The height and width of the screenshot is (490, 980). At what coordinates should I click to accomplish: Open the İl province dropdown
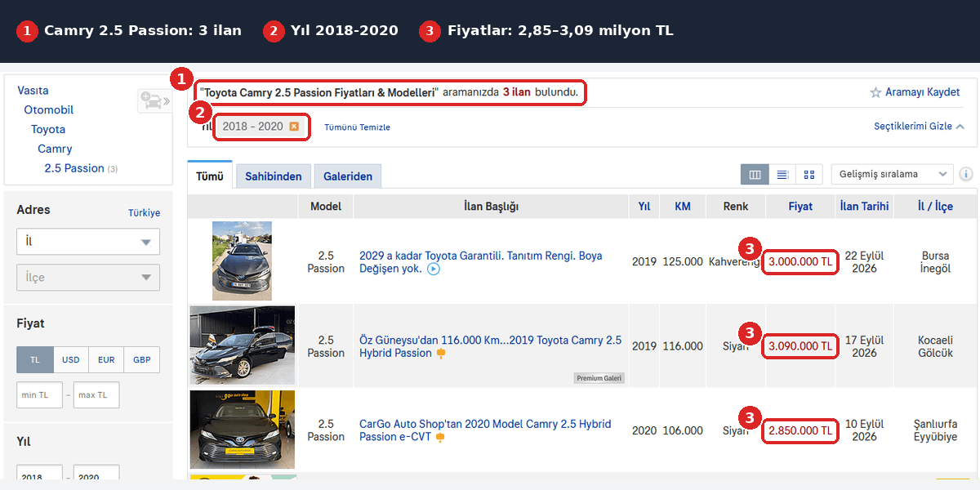[88, 242]
